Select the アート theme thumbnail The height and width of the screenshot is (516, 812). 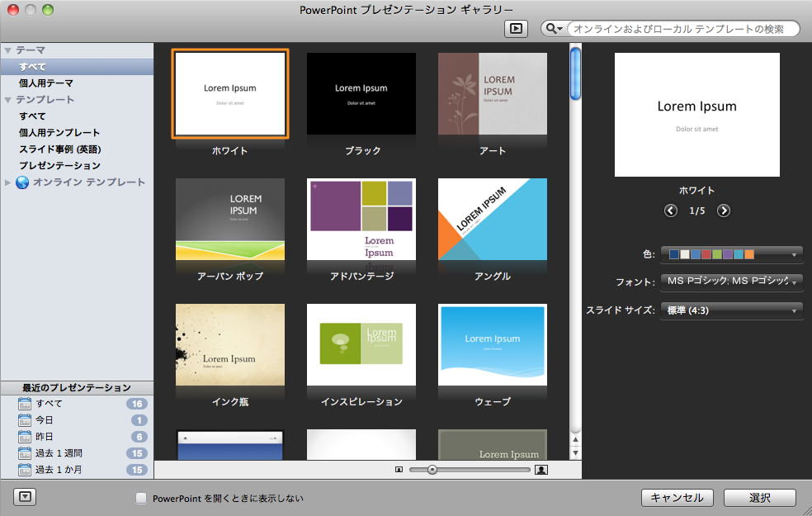pos(493,94)
